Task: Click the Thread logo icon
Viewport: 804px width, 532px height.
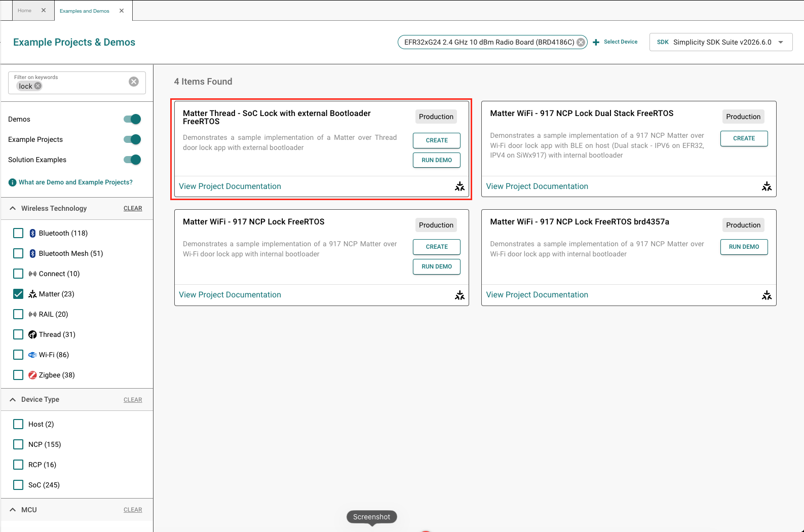Action: click(32, 334)
